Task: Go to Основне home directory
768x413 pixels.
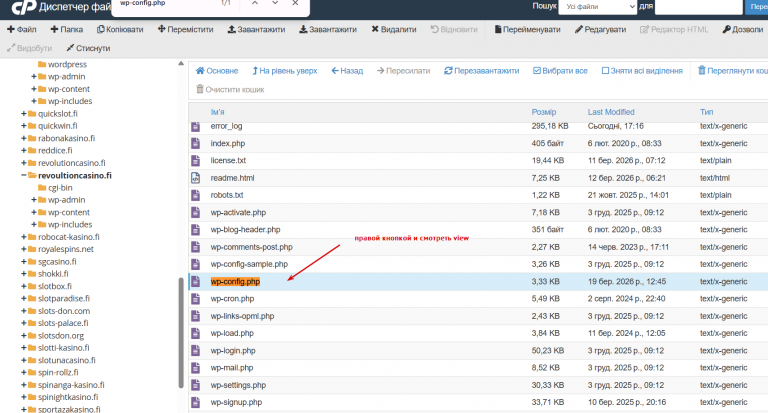Action: tap(216, 71)
